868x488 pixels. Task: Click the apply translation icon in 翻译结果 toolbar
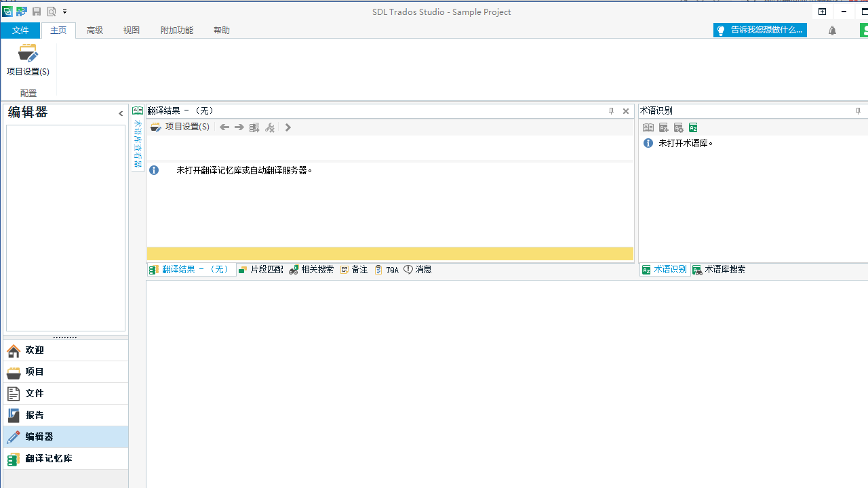(x=254, y=127)
